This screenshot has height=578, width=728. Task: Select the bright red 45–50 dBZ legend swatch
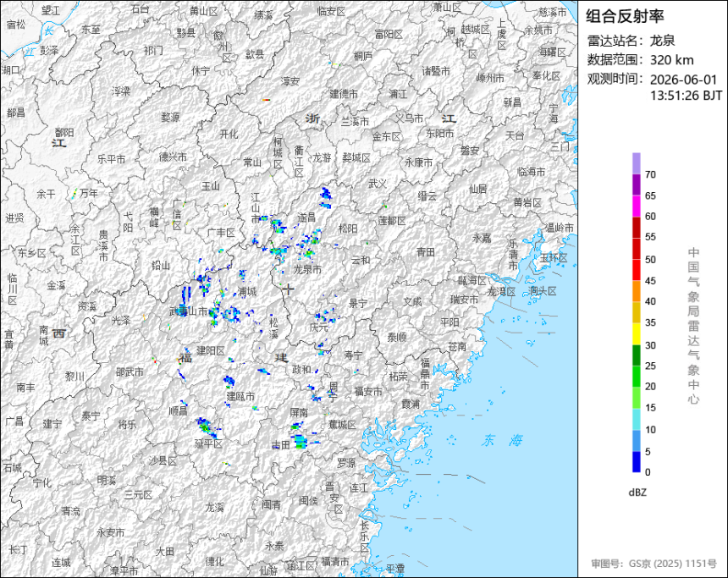tap(636, 270)
